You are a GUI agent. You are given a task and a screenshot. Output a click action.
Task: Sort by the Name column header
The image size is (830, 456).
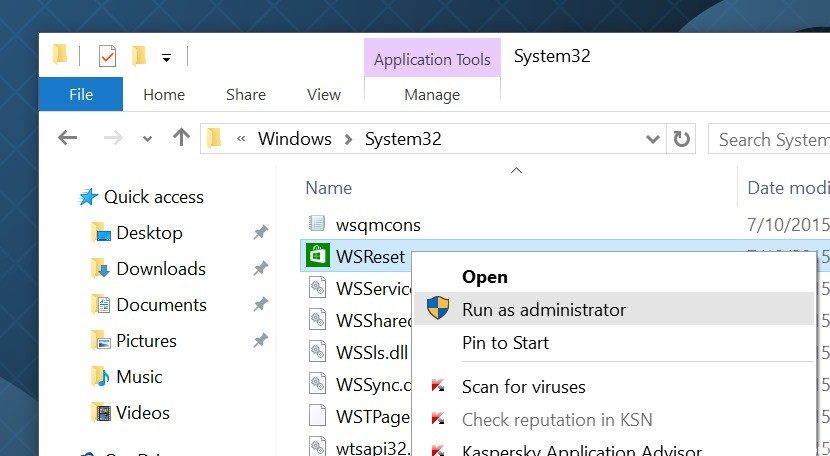(x=329, y=188)
